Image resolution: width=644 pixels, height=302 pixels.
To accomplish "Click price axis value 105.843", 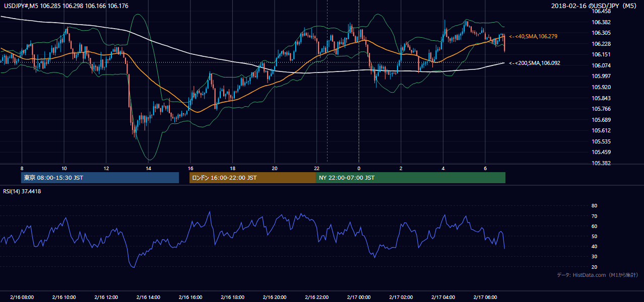I will click(x=602, y=98).
